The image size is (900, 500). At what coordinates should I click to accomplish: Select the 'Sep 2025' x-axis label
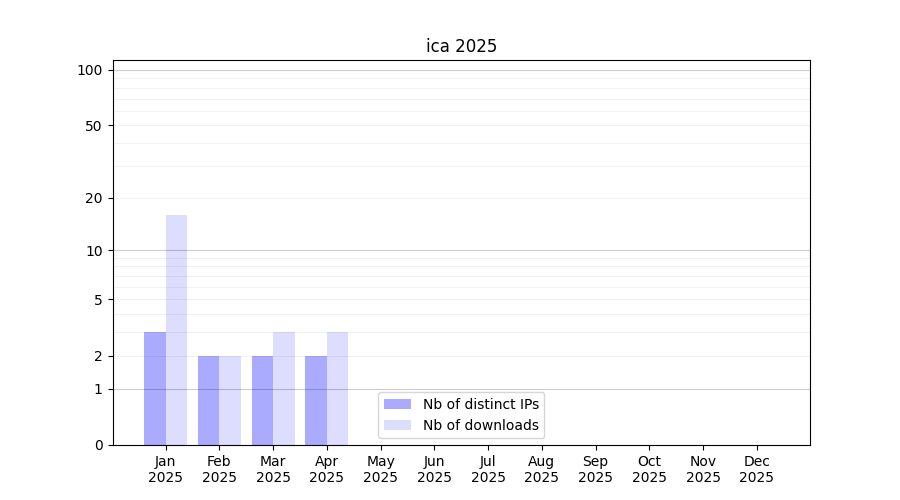(x=595, y=469)
